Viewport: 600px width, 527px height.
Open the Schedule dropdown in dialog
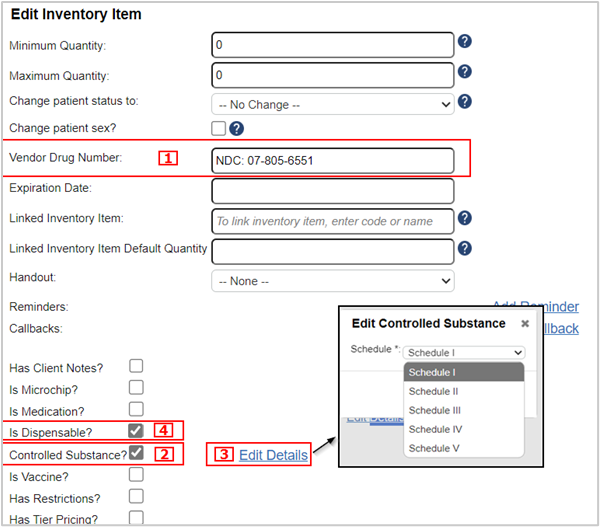point(464,353)
